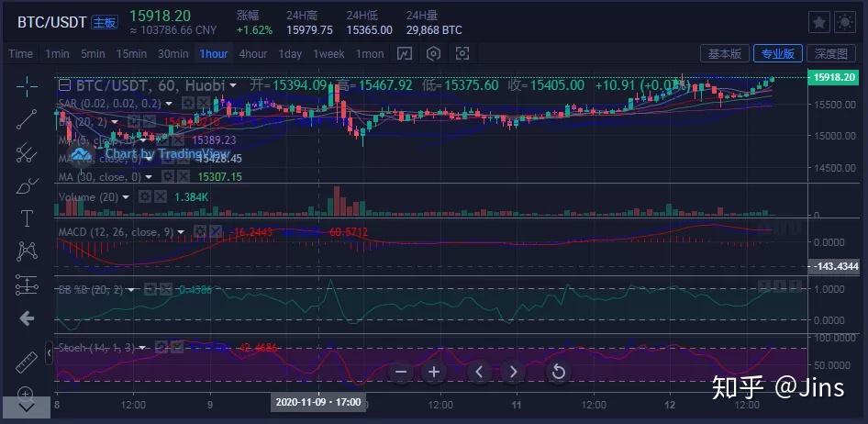Add pair to favorites with star
868x424 pixels.
point(819,22)
